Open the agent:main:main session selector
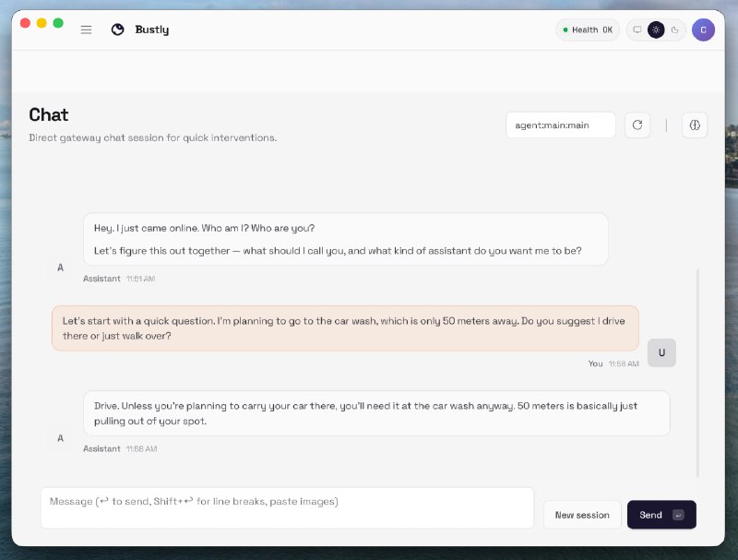 560,125
